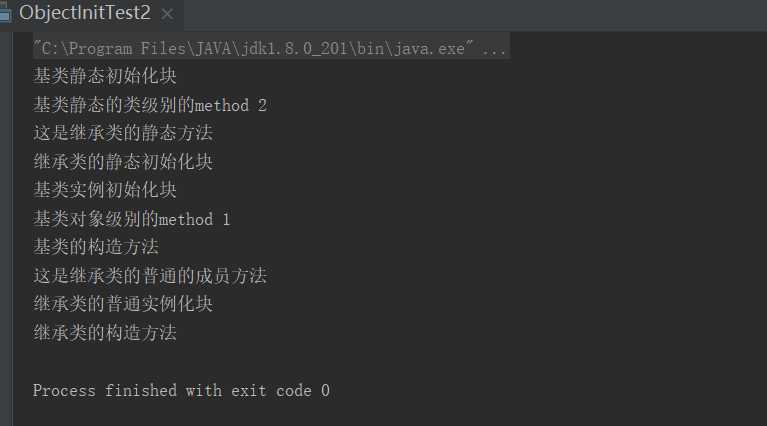Screen dimensions: 767x426
Task: Click the run configuration icon beside ObjectInitTest2
Action: pos(5,14)
